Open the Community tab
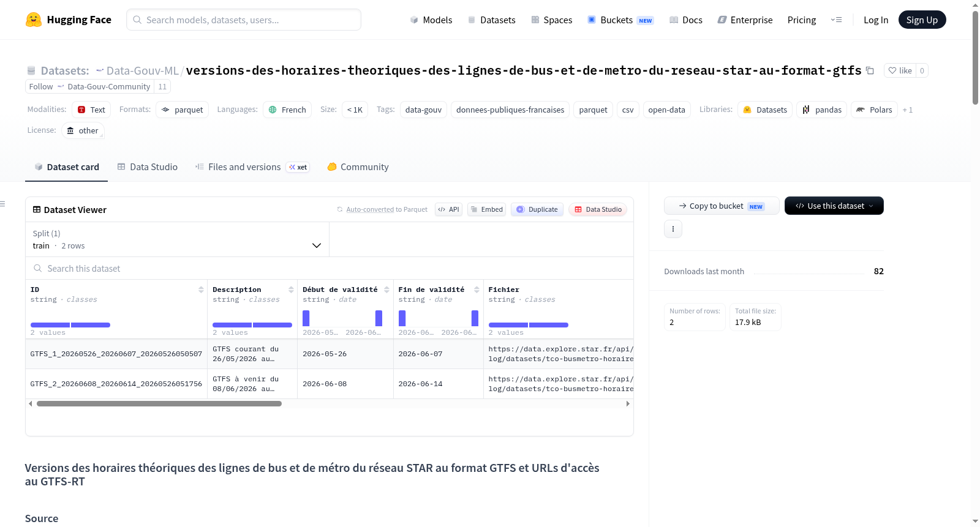This screenshot has height=527, width=980. tap(358, 166)
